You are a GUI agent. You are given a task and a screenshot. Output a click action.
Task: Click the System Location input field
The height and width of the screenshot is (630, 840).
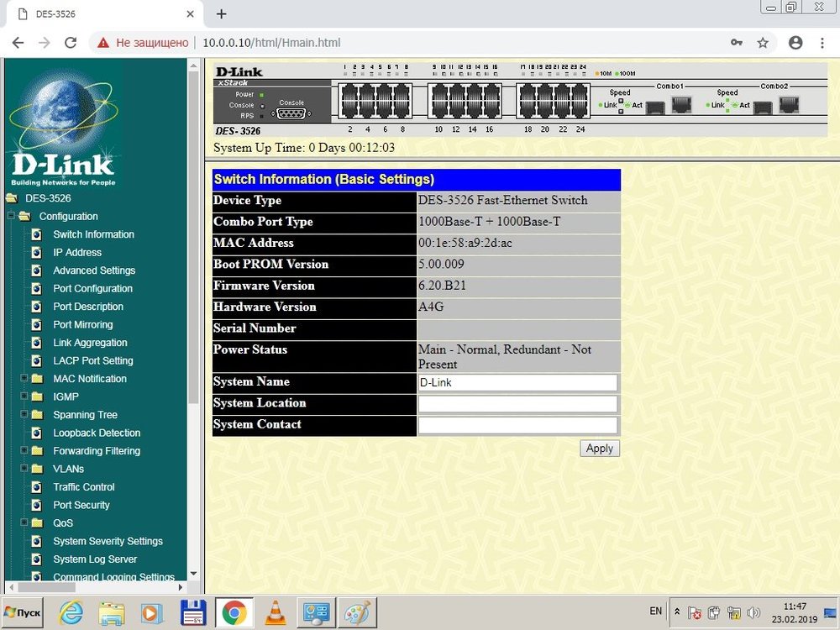[517, 404]
